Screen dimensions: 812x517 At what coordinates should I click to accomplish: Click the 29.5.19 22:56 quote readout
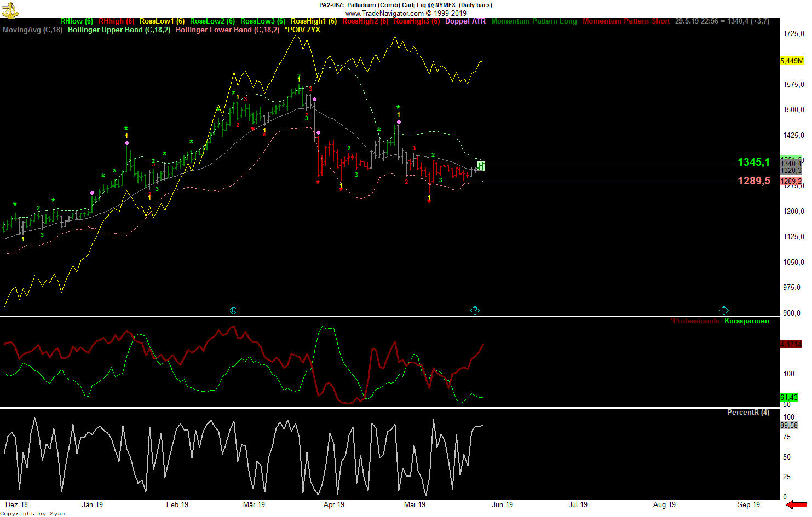(x=722, y=21)
